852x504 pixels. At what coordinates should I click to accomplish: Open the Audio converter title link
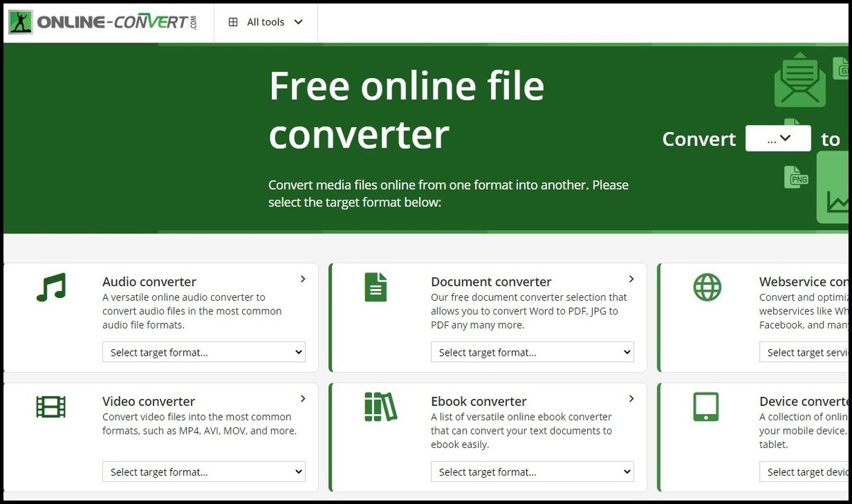click(x=149, y=282)
